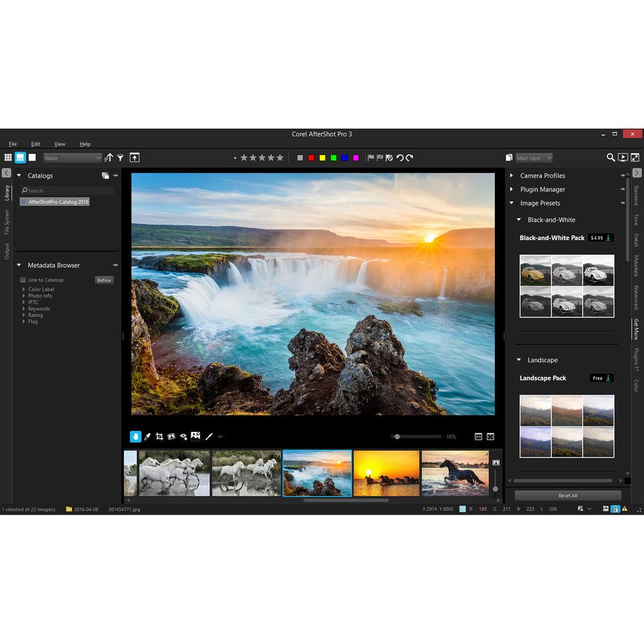The height and width of the screenshot is (644, 644).
Task: Open the Edit menu
Action: tap(35, 144)
